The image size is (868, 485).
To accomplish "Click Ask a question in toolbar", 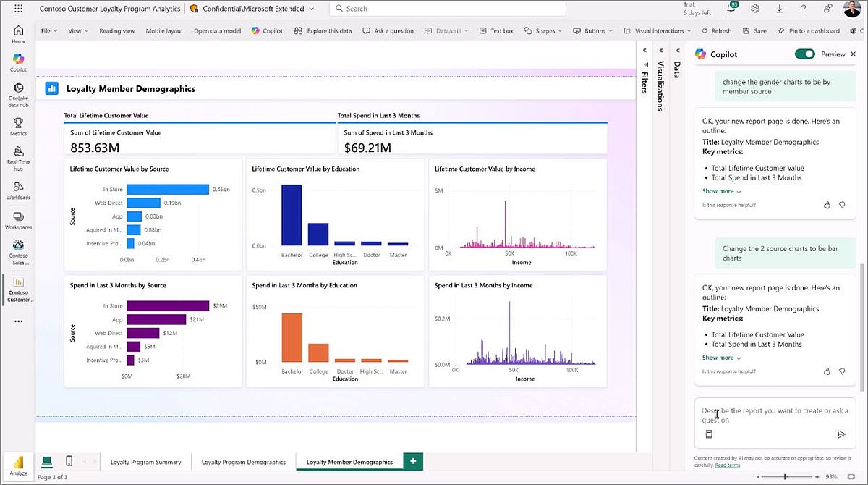I will 388,31.
